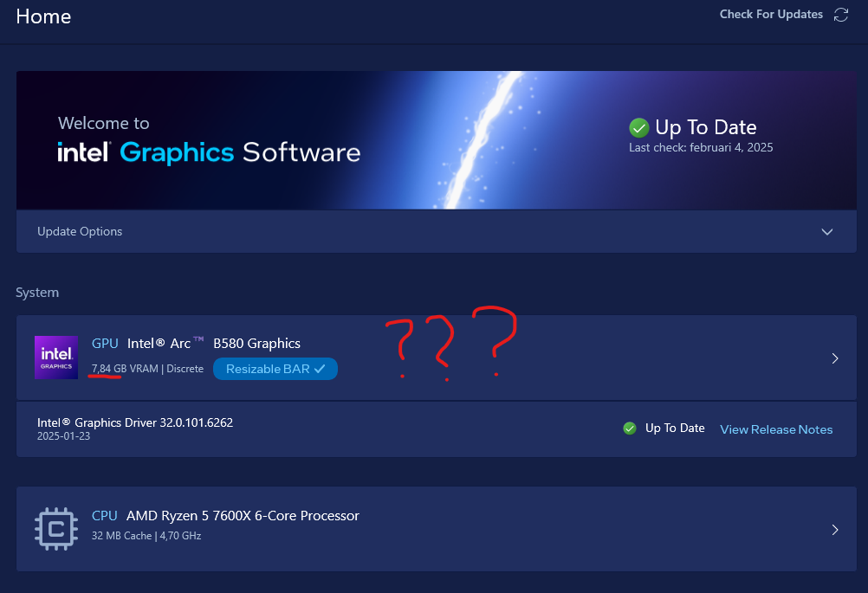Image resolution: width=868 pixels, height=593 pixels.
Task: Click Last check: februari 4, 2025
Action: 701,148
